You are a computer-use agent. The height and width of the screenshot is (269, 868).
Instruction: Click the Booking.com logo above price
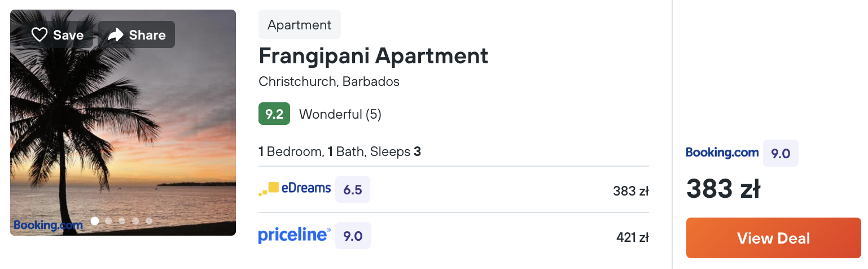[x=722, y=153]
